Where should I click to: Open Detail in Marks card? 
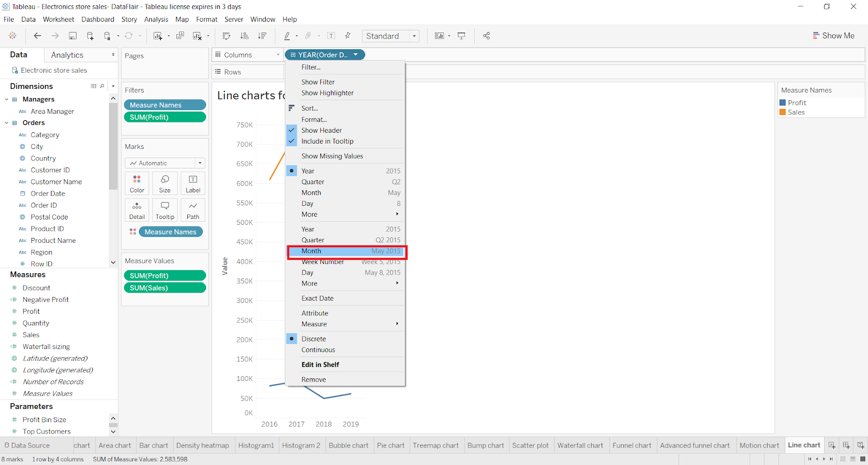tap(137, 210)
